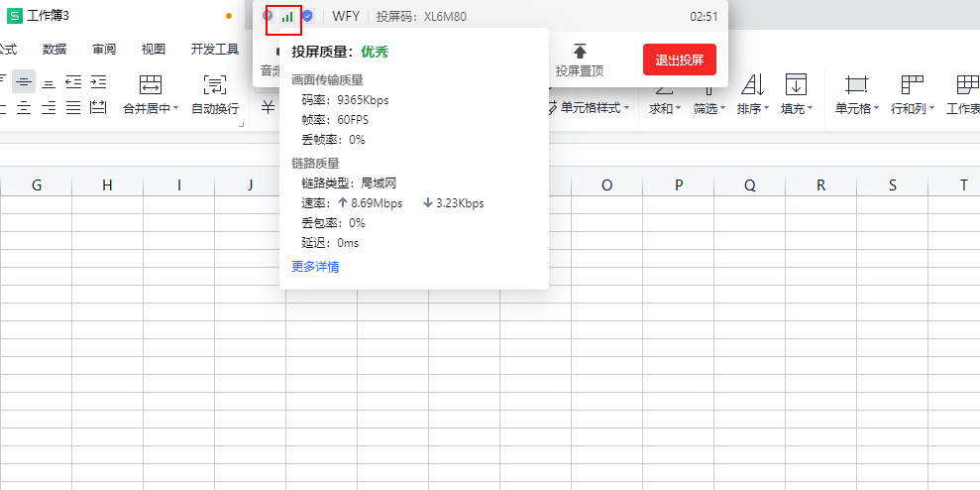Expand the 排序 dropdown arrow

766,109
